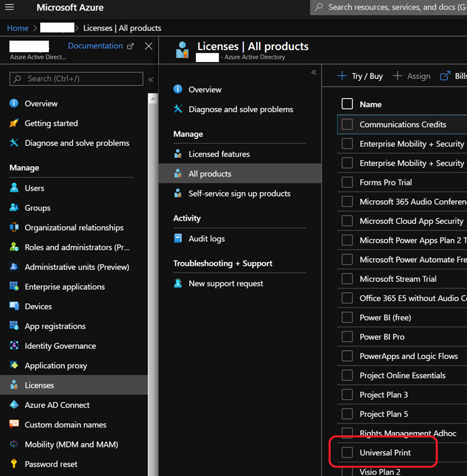Click the Home breadcrumb chevron separator
The width and height of the screenshot is (467, 476).
point(34,28)
